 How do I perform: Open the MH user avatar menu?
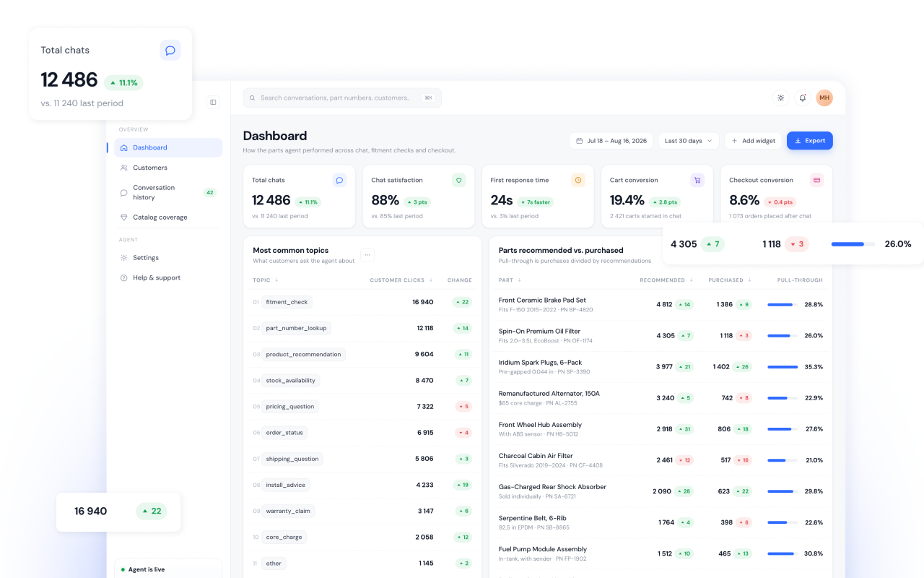pyautogui.click(x=824, y=98)
